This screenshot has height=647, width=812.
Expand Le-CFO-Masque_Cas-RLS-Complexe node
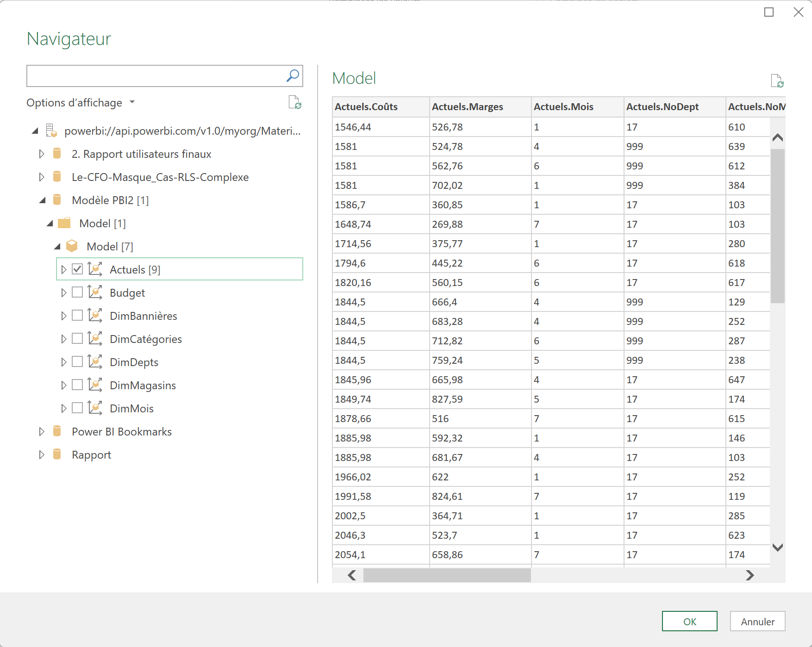(x=42, y=177)
